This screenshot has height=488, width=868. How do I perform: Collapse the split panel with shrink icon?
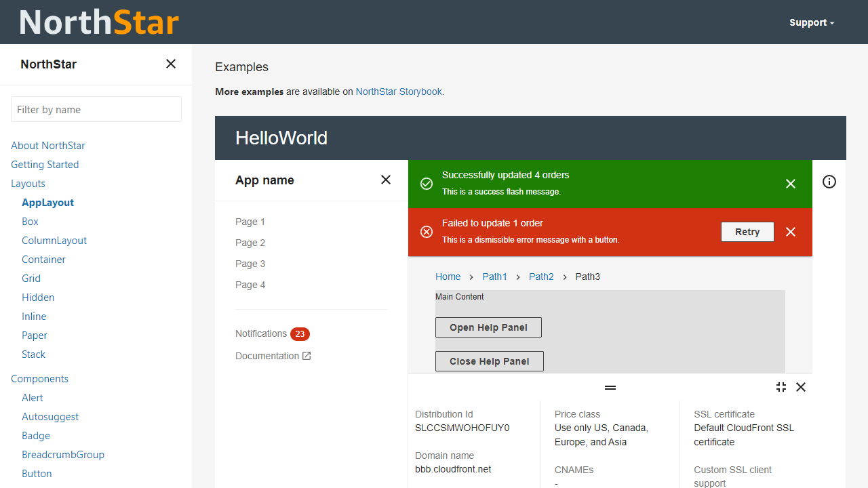click(781, 387)
